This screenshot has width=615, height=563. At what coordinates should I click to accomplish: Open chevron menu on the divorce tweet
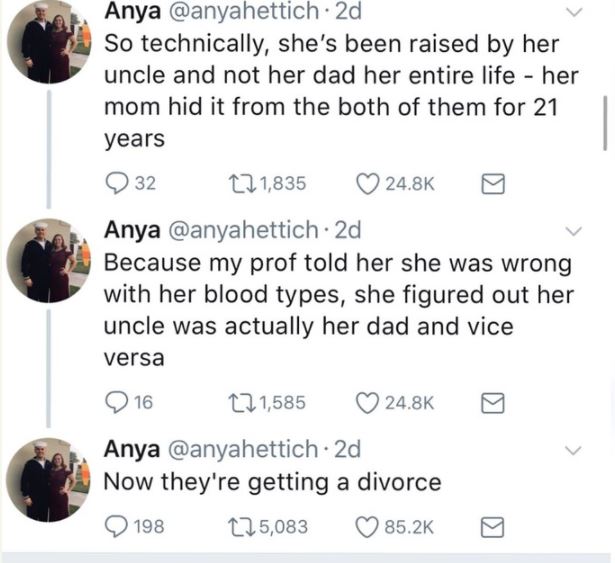pyautogui.click(x=573, y=449)
